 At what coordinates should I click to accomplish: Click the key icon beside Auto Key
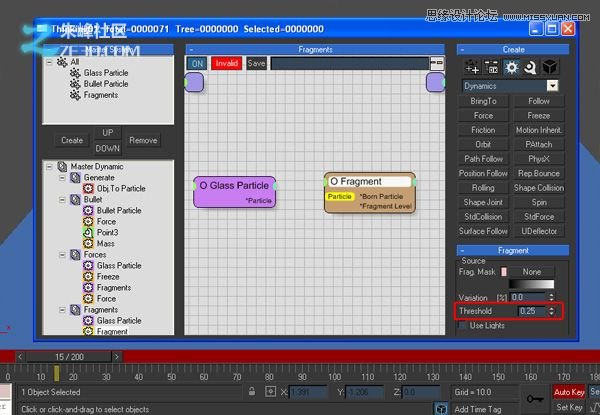535,399
